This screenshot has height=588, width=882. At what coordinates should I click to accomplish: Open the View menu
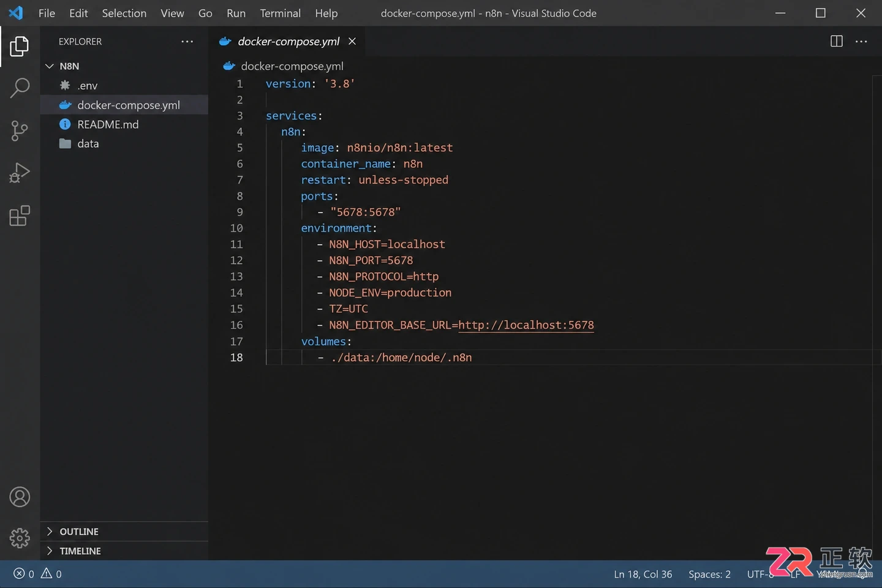click(x=172, y=13)
